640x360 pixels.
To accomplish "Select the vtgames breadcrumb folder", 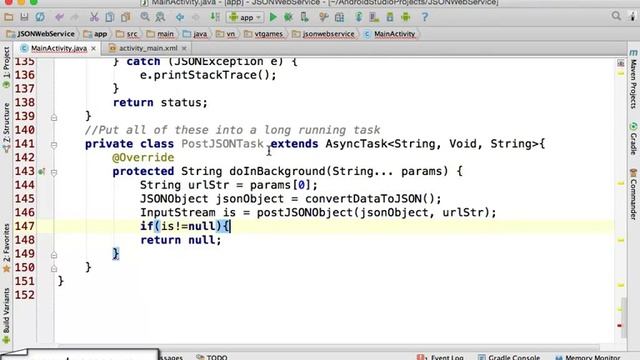I will coord(264,34).
